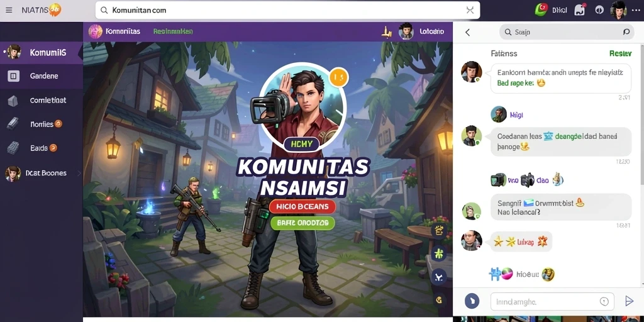Select the green Resinmuiken tab

point(173,31)
